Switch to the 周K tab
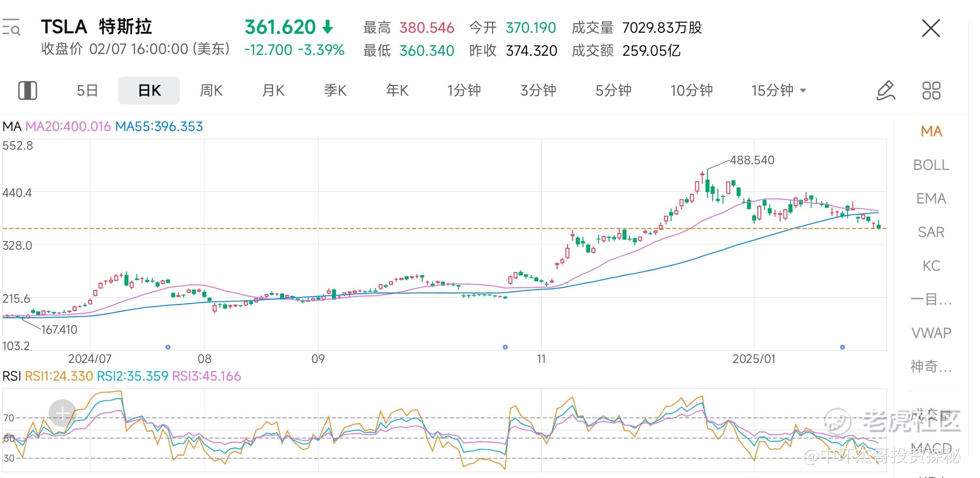 (x=211, y=90)
